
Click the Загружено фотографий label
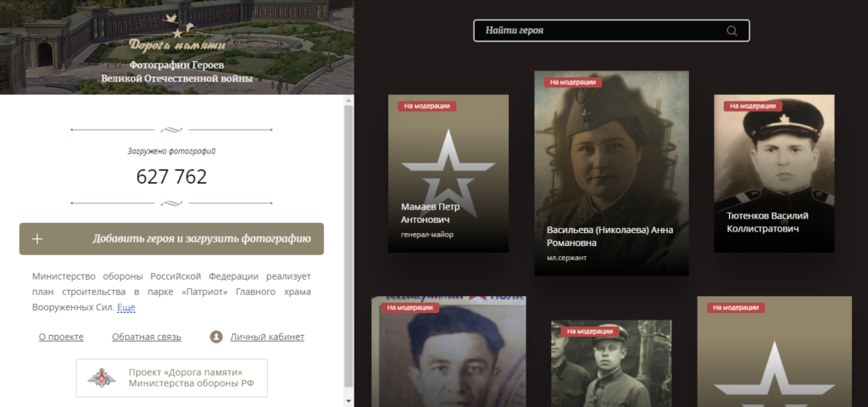pyautogui.click(x=171, y=151)
